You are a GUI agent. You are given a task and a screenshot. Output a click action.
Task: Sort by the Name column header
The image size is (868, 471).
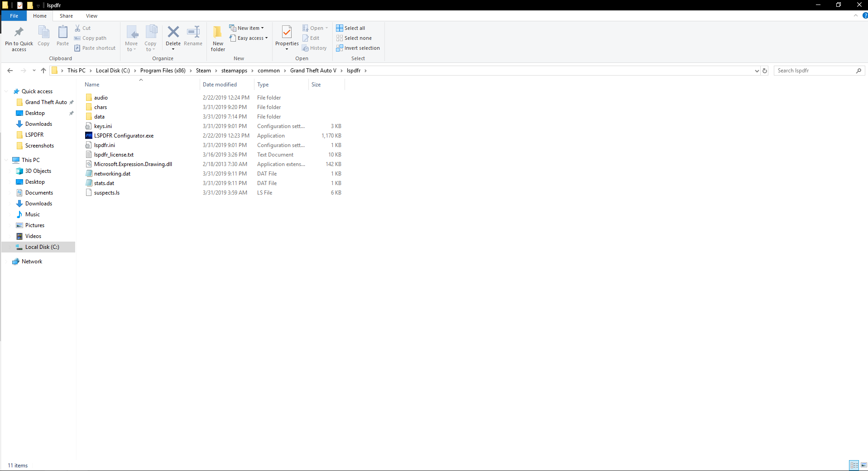click(x=141, y=85)
